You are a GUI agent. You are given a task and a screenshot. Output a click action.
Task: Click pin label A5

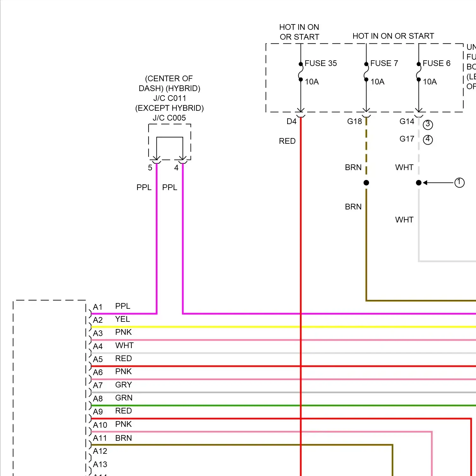[98, 360]
